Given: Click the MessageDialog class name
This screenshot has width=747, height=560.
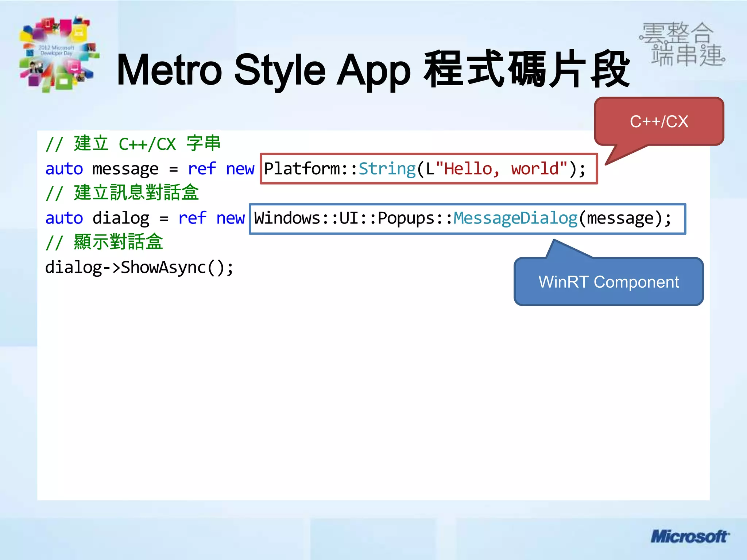Looking at the screenshot, I should point(515,218).
